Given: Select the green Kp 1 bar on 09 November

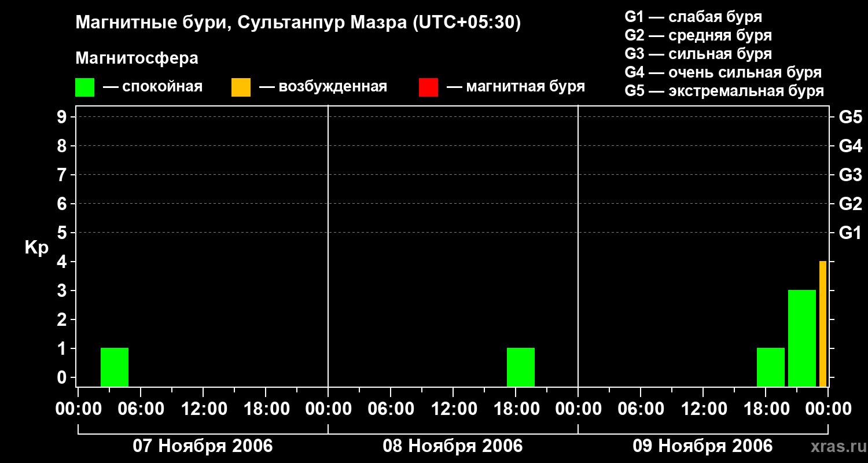Looking at the screenshot, I should coord(771,367).
